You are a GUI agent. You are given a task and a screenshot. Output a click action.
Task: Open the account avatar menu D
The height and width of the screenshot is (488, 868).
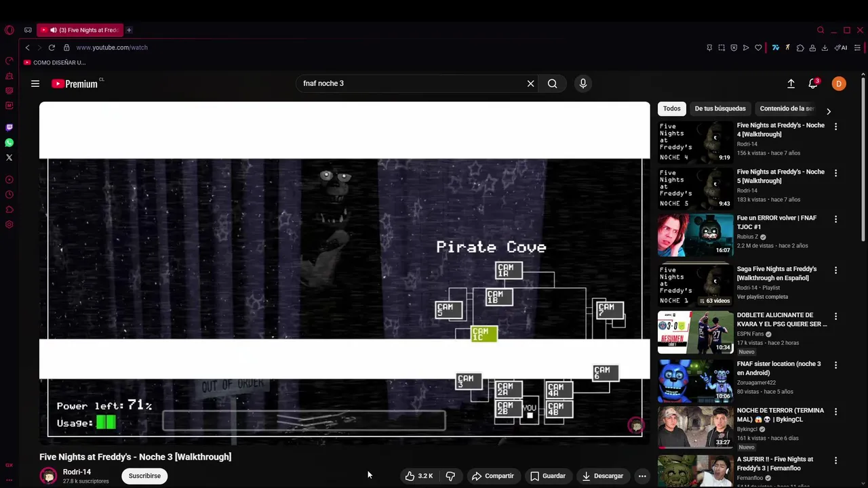pyautogui.click(x=839, y=84)
